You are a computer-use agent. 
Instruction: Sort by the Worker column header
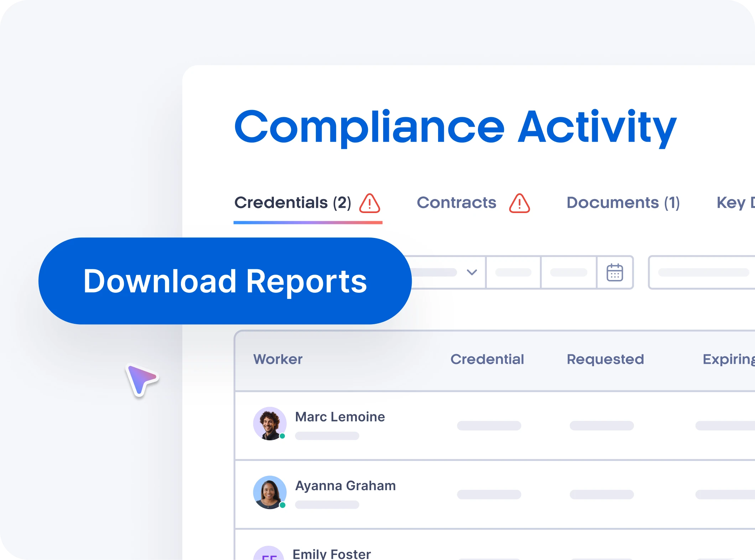point(278,359)
